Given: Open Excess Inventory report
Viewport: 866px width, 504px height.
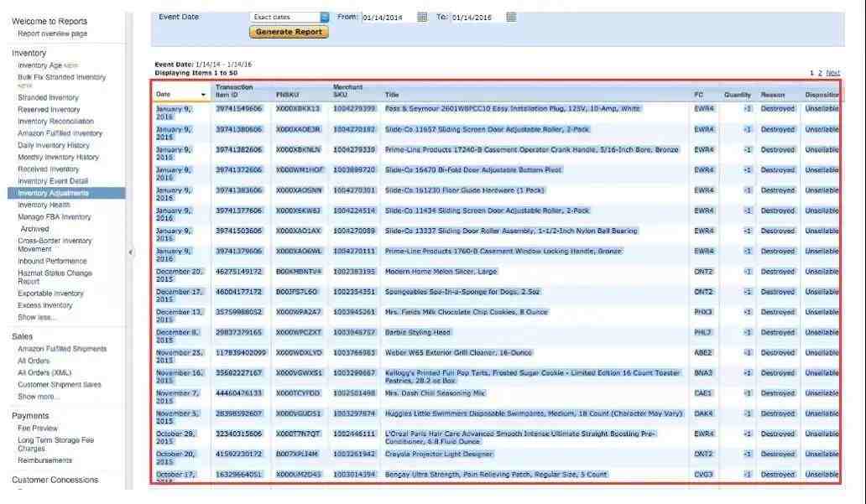Looking at the screenshot, I should (x=44, y=306).
